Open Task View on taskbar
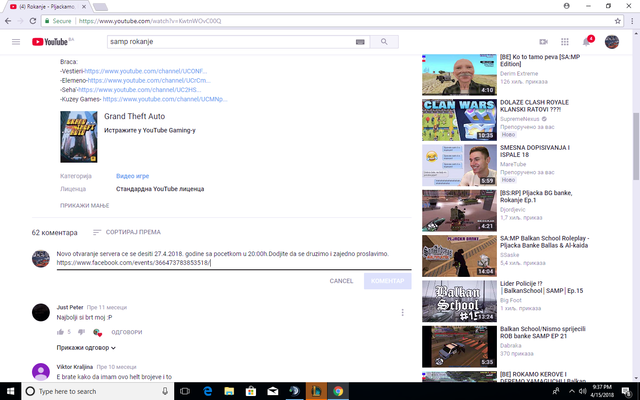The width and height of the screenshot is (640, 400). pos(185,391)
